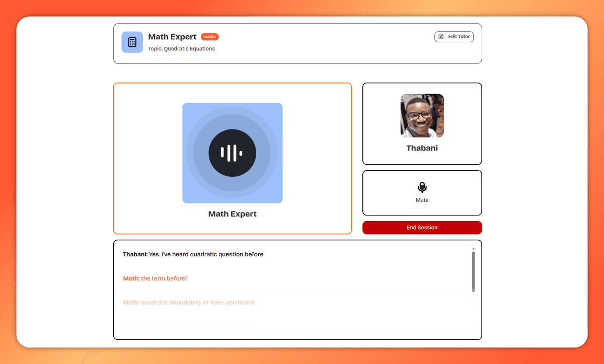Click the Math Expert title in the header
This screenshot has width=604, height=364.
pyautogui.click(x=172, y=37)
